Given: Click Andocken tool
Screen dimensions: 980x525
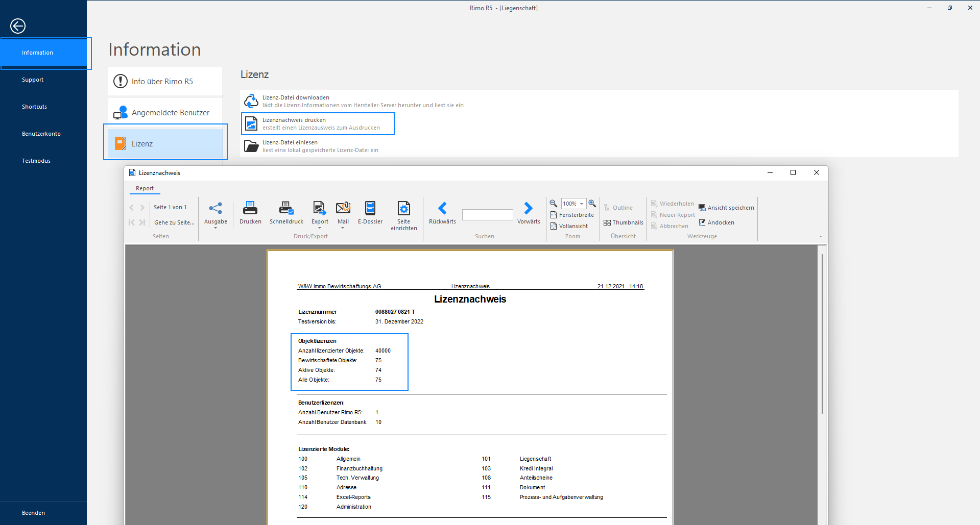Looking at the screenshot, I should (x=716, y=222).
